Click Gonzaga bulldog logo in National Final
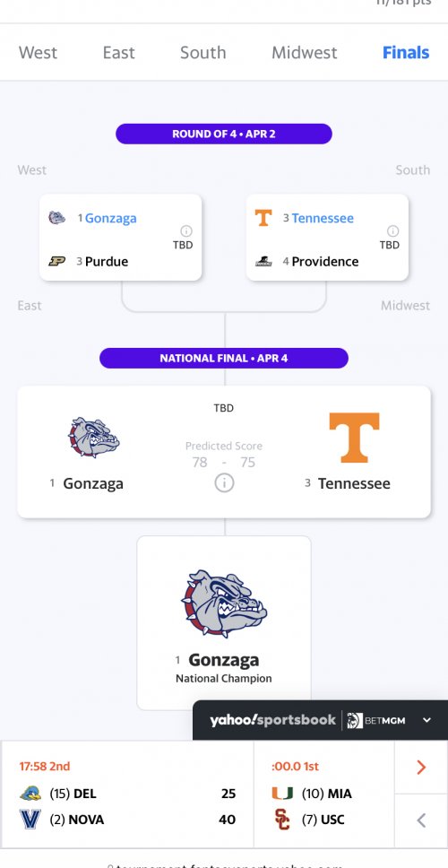448x868 pixels. tap(93, 438)
